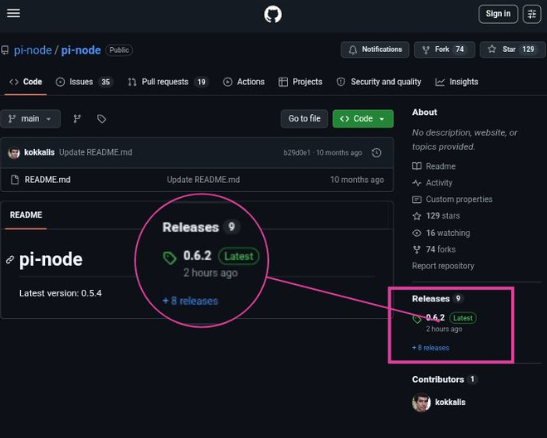Click the kokkalis contributor avatar

421,402
